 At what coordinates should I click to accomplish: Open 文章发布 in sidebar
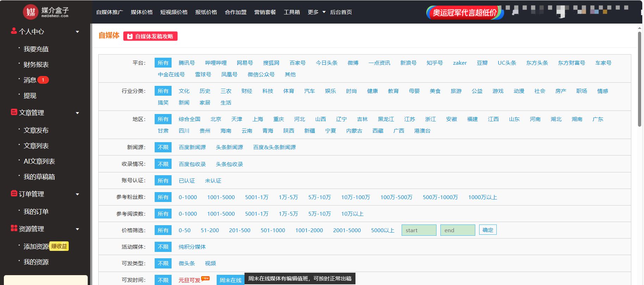point(36,130)
